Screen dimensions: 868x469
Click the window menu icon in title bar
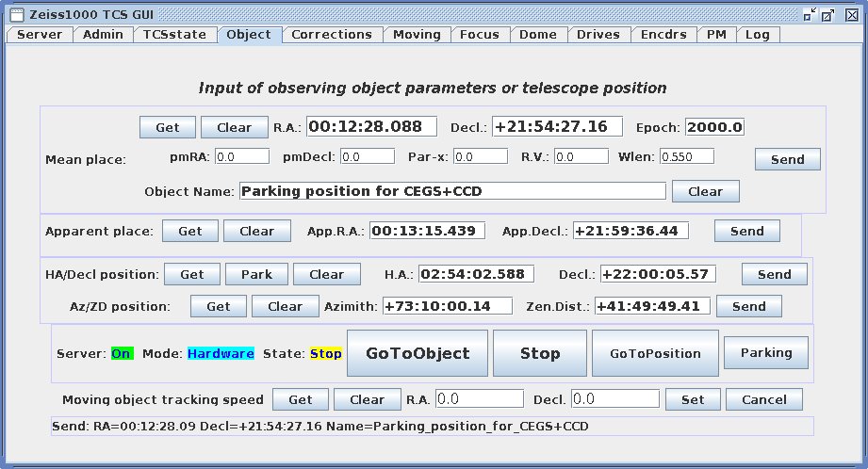pos(17,14)
